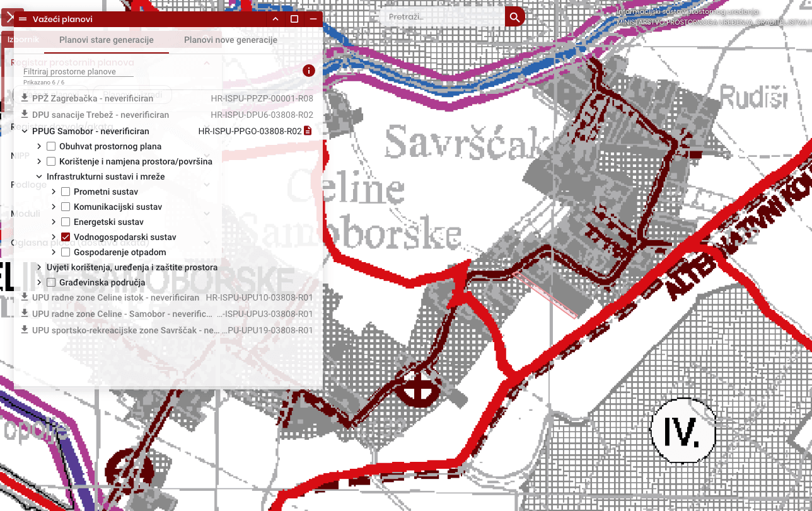The image size is (812, 511).
Task: Click the IV. zone marker on the map
Action: click(683, 432)
